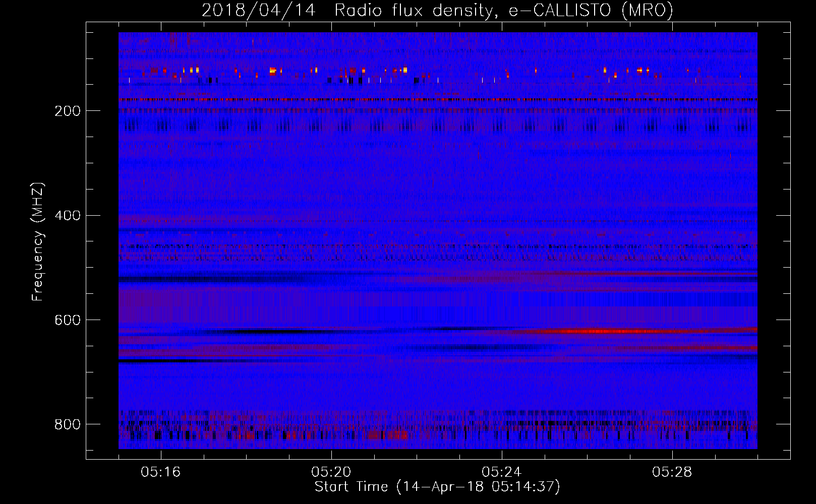Click the 800 frequency tick label
The height and width of the screenshot is (504, 816).
coord(67,425)
